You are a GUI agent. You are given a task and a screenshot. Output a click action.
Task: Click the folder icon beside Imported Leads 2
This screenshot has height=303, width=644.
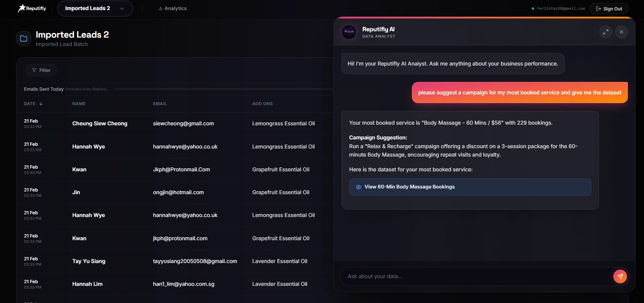coord(24,39)
